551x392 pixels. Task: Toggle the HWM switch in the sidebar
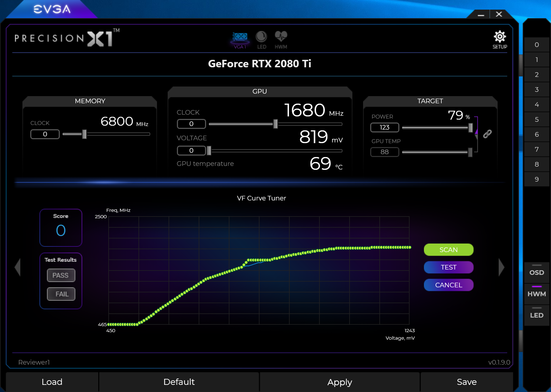[x=537, y=293]
